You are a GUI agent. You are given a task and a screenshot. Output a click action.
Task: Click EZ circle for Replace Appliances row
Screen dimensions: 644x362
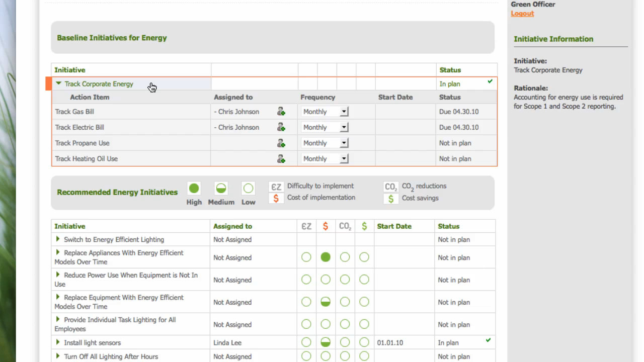click(x=306, y=257)
